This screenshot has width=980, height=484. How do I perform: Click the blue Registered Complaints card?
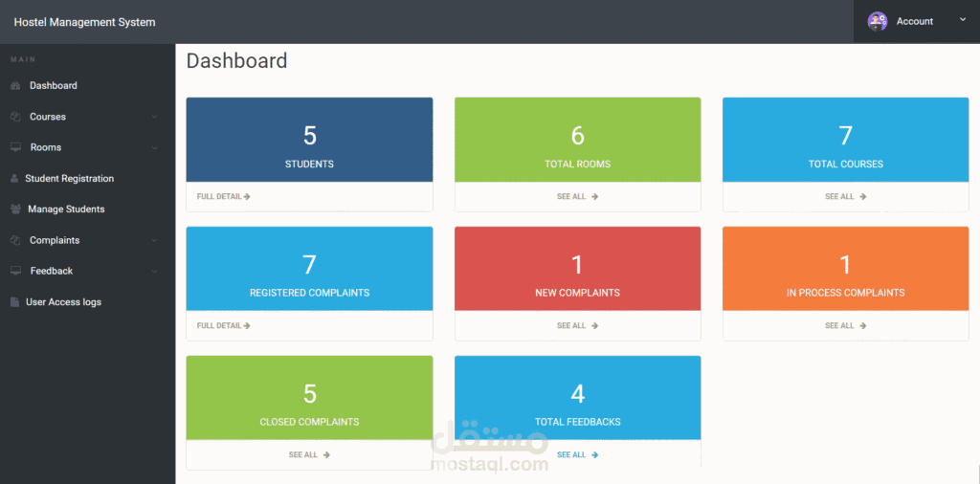[x=309, y=269]
